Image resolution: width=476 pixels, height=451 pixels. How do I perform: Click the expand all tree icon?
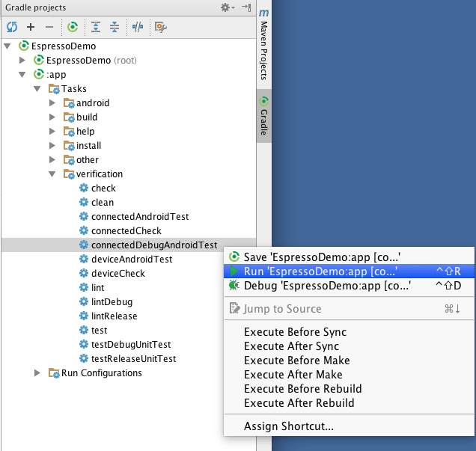pos(96,27)
